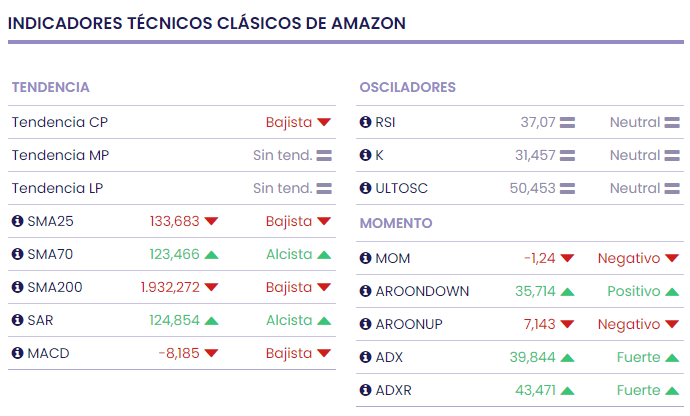Image resolution: width=690 pixels, height=416 pixels.
Task: Click the info icon beside SMA70
Action: [x=17, y=255]
